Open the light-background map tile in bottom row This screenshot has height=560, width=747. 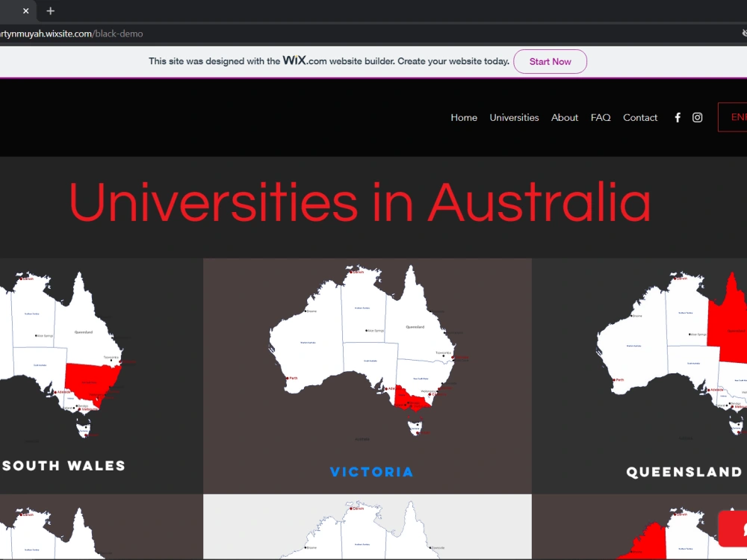(368, 526)
